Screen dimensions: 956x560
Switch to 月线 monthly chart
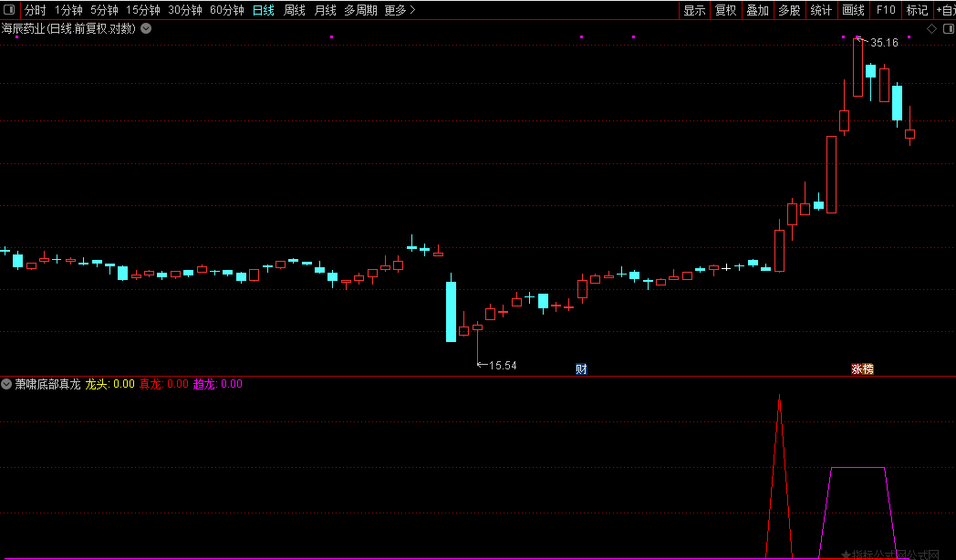coord(325,10)
